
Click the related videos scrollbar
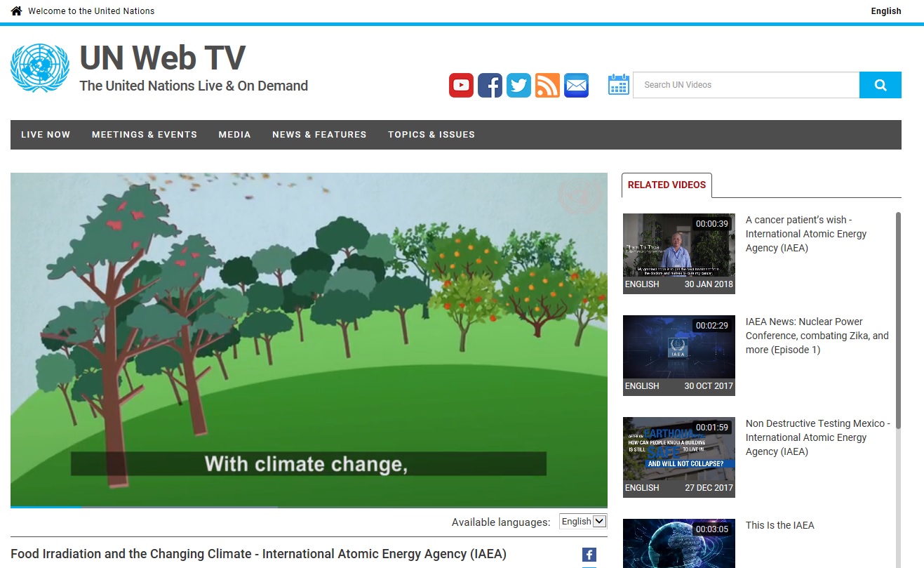(x=898, y=321)
